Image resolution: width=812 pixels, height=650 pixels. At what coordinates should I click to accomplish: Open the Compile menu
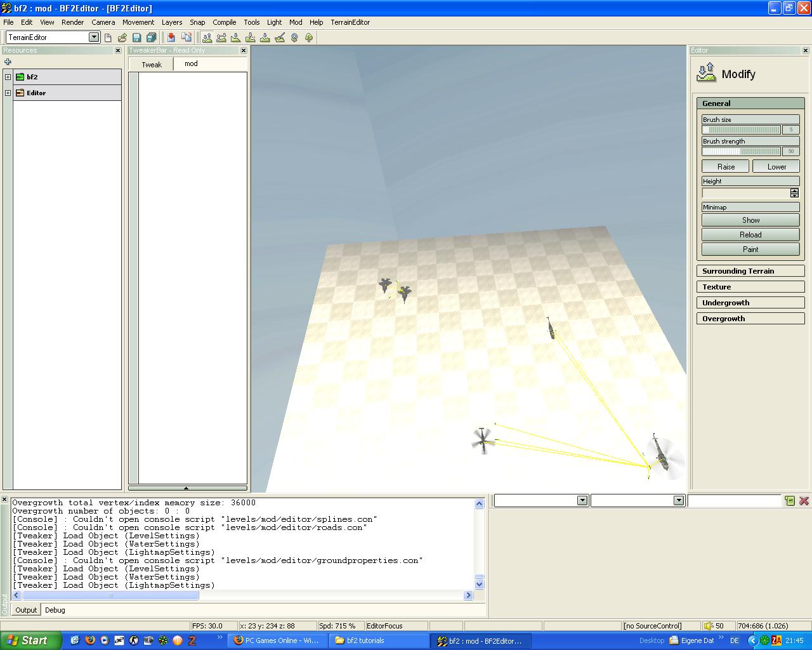224,22
